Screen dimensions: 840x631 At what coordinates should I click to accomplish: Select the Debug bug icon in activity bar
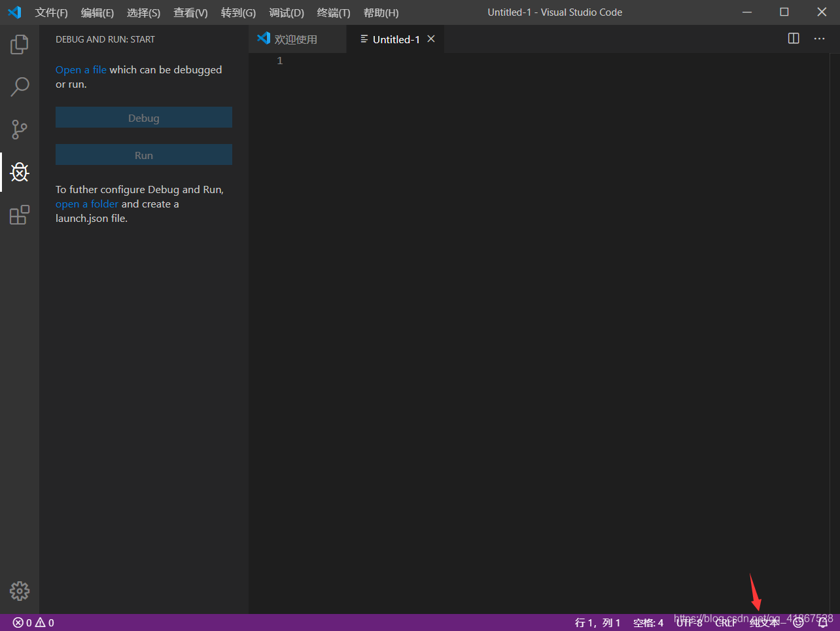pos(20,172)
